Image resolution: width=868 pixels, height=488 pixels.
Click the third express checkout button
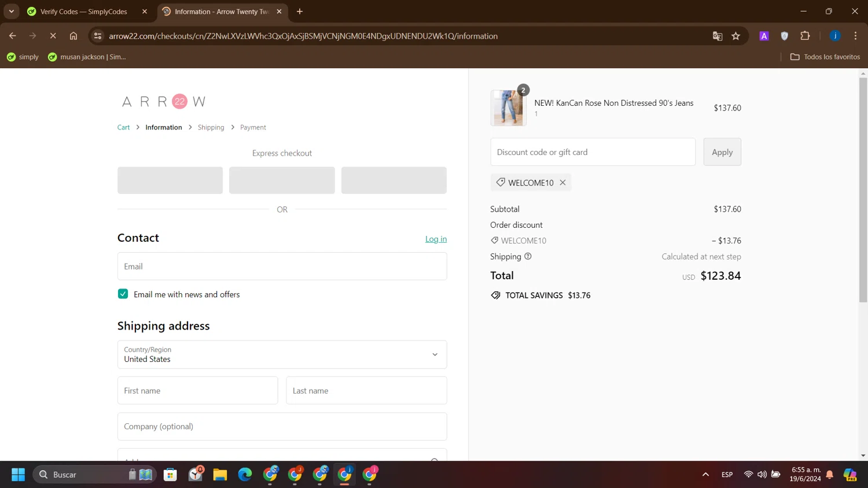point(394,180)
